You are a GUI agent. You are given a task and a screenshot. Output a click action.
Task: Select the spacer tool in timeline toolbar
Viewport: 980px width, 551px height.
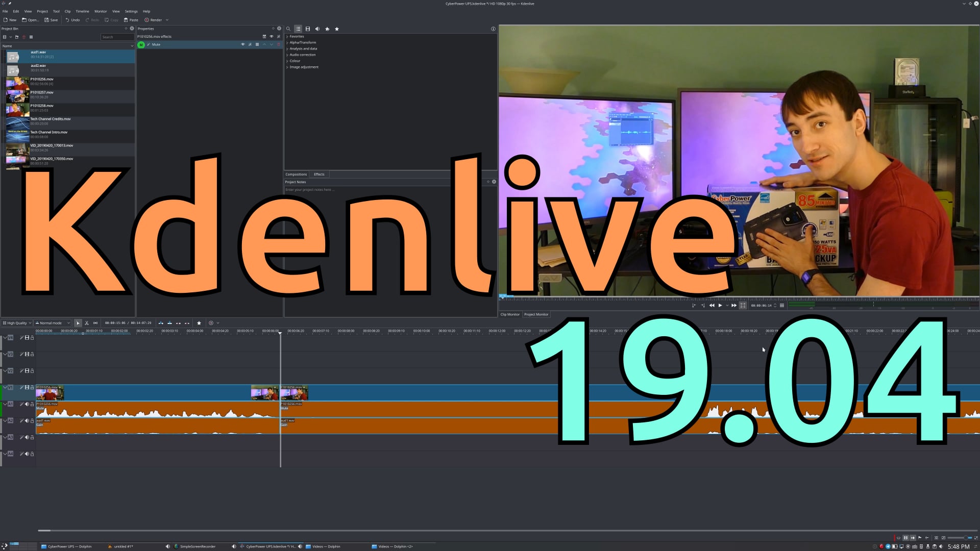pos(95,323)
